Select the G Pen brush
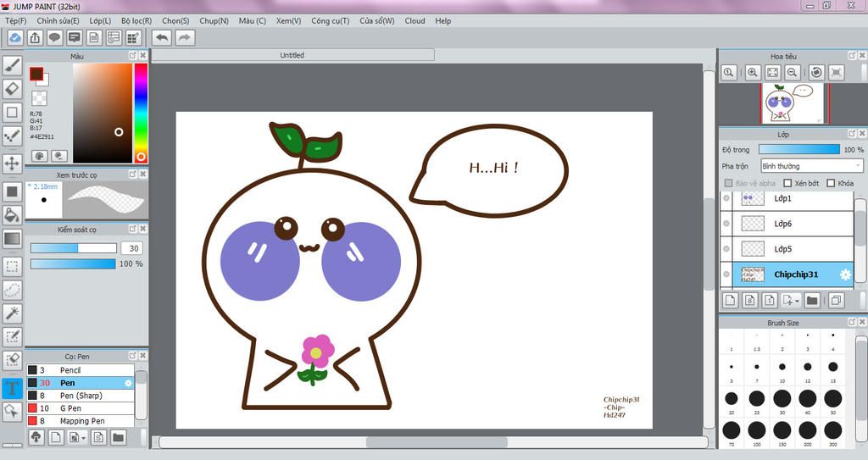This screenshot has height=460, width=868. point(81,408)
